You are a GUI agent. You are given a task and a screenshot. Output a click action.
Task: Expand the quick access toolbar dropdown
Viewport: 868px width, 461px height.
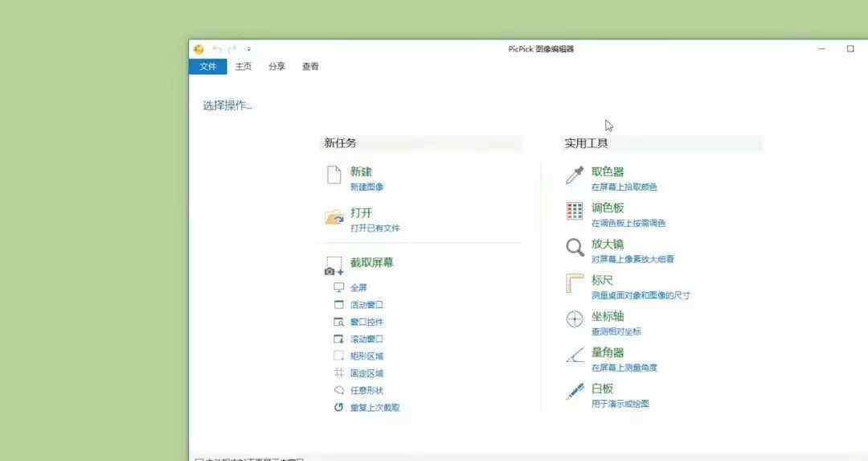(x=248, y=49)
